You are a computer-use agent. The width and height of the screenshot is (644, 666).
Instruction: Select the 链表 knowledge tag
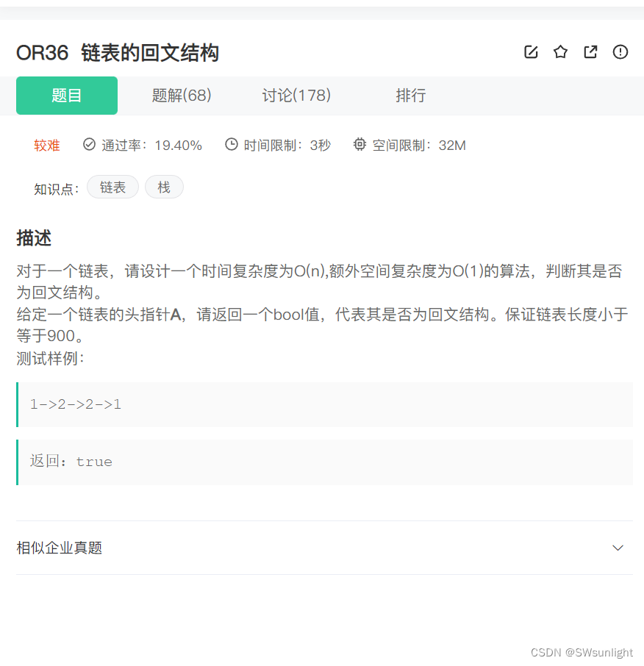(112, 187)
